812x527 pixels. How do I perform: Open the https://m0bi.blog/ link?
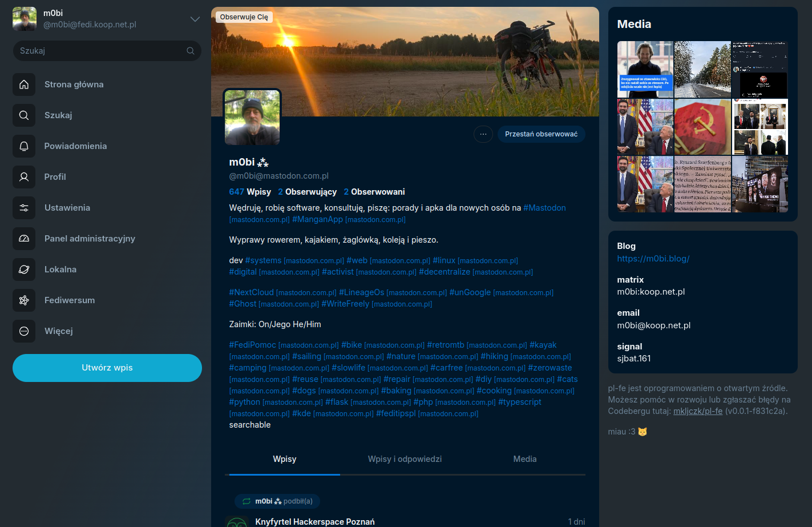(x=653, y=259)
